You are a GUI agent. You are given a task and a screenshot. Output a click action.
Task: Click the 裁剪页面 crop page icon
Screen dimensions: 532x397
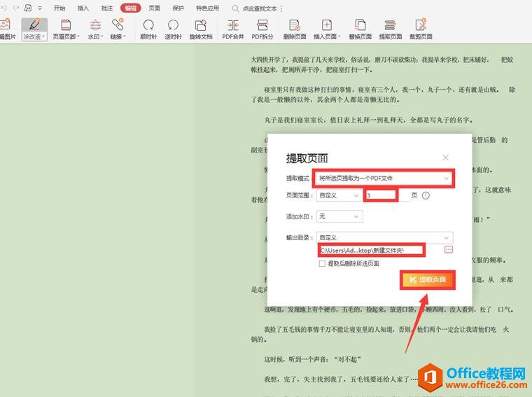421,25
